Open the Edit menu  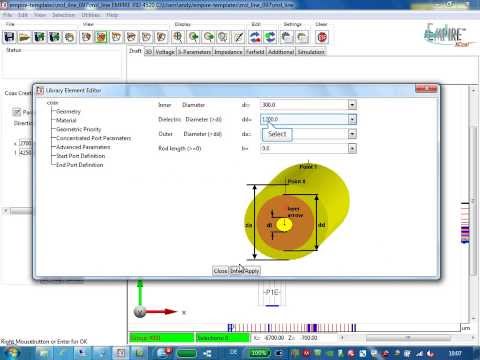[x=23, y=15]
